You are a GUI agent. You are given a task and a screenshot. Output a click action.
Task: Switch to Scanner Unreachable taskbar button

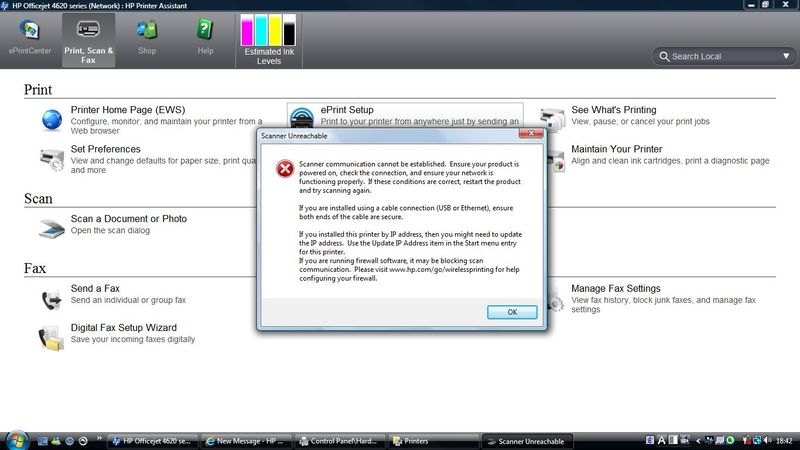[x=527, y=441]
